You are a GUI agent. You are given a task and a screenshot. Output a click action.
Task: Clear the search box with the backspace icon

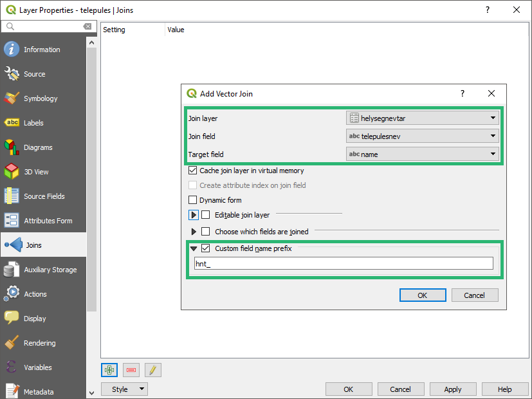coord(87,26)
